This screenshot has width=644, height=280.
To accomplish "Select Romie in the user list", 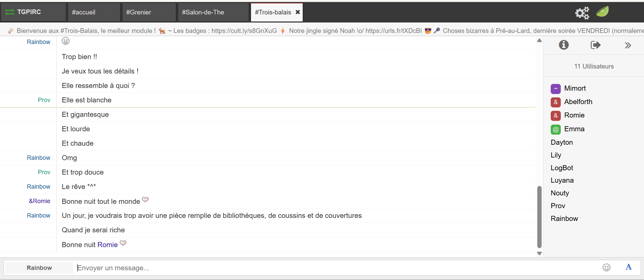I will 574,115.
